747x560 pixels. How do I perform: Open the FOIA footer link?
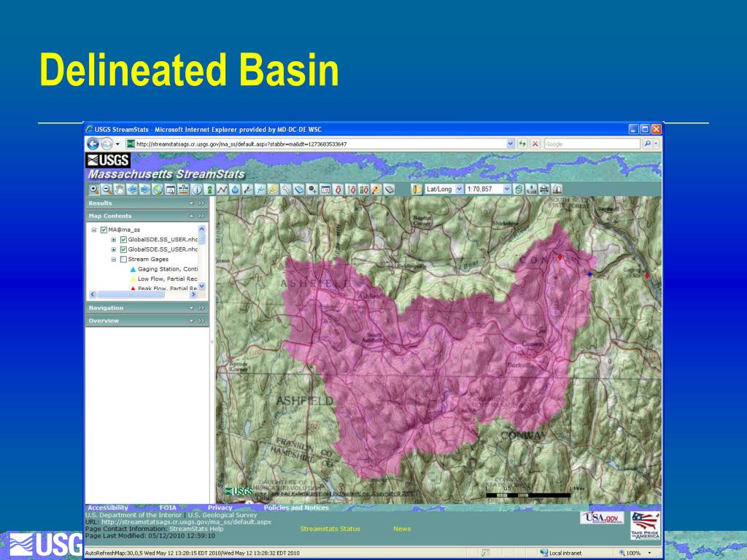168,507
